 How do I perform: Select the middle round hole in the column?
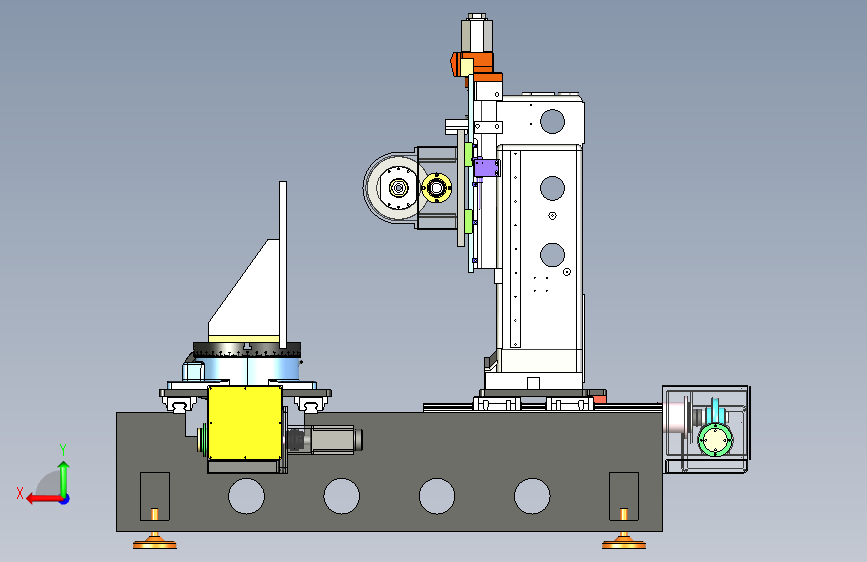(552, 188)
